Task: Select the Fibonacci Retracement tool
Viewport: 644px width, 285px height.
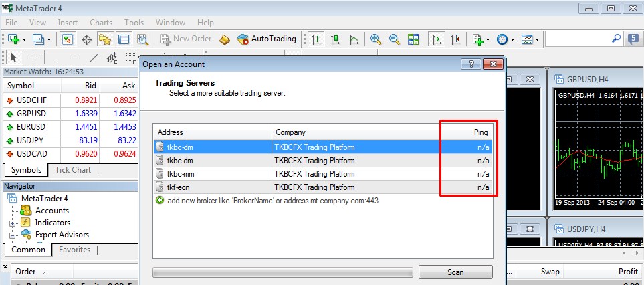Action: (x=130, y=58)
